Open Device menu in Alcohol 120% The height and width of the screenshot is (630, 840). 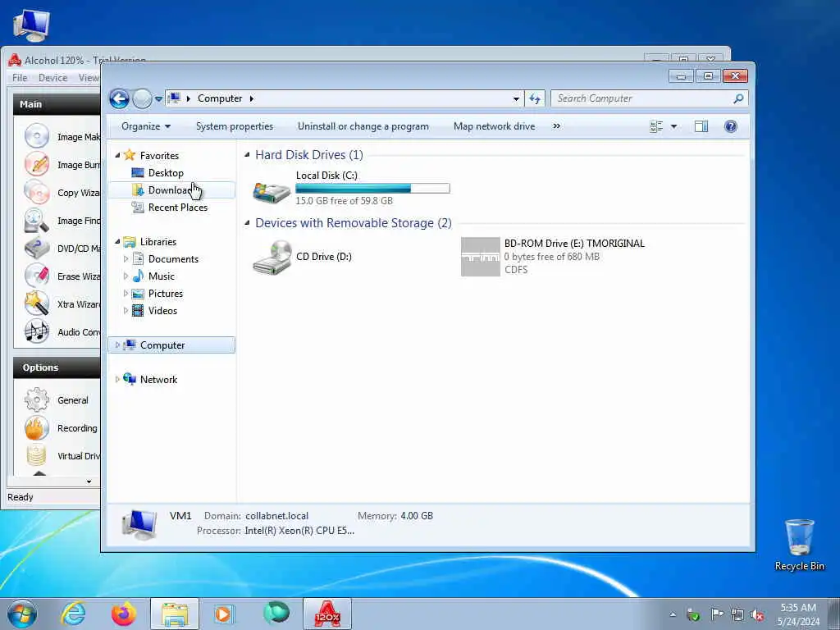(x=53, y=78)
